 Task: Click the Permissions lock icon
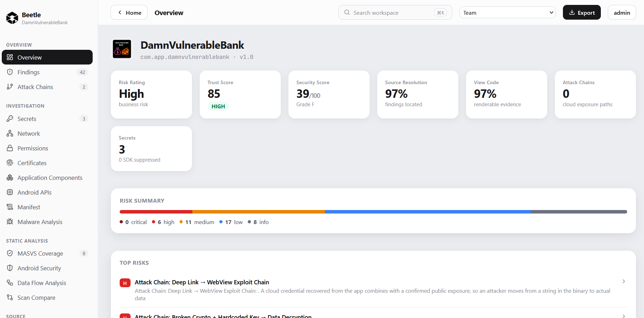[x=10, y=148]
